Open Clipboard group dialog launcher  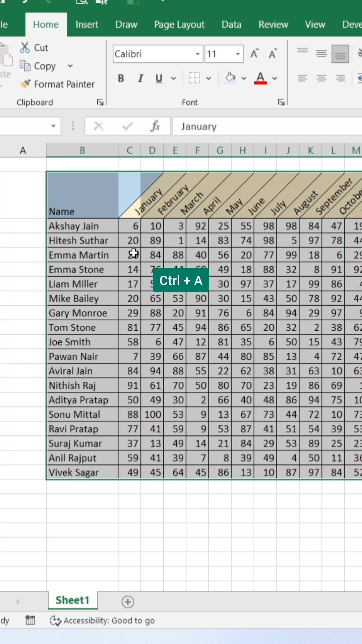pyautogui.click(x=100, y=102)
